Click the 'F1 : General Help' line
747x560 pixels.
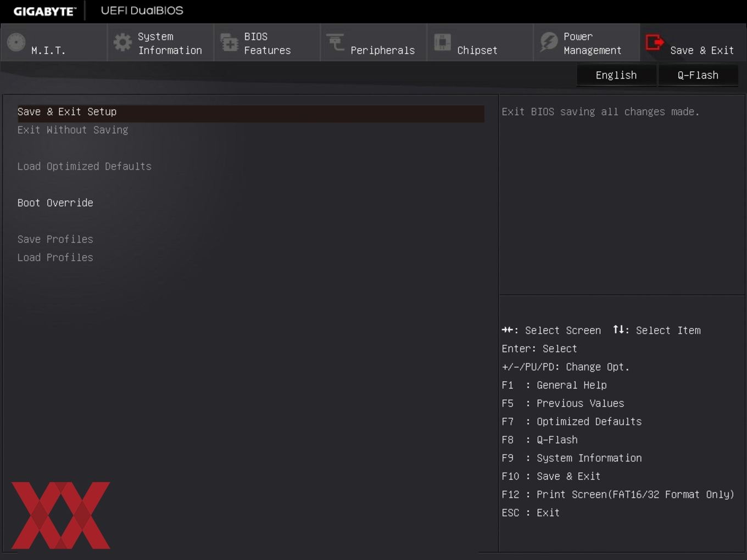554,385
